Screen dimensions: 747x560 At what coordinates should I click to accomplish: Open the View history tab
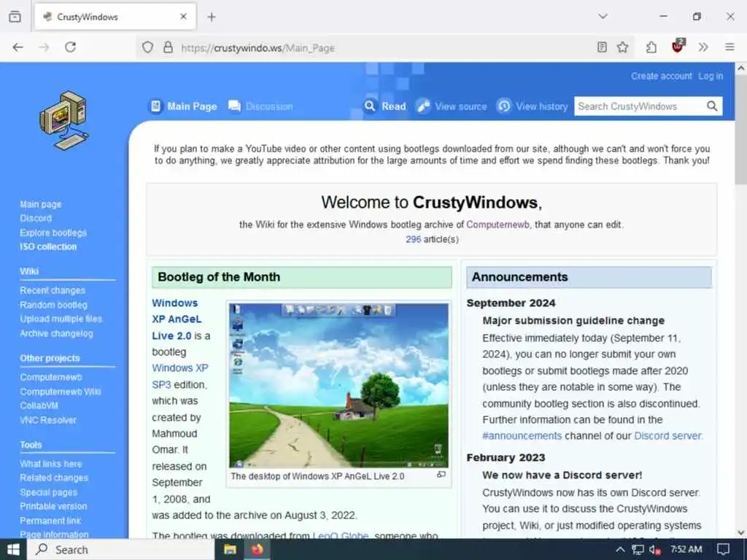[x=533, y=106]
